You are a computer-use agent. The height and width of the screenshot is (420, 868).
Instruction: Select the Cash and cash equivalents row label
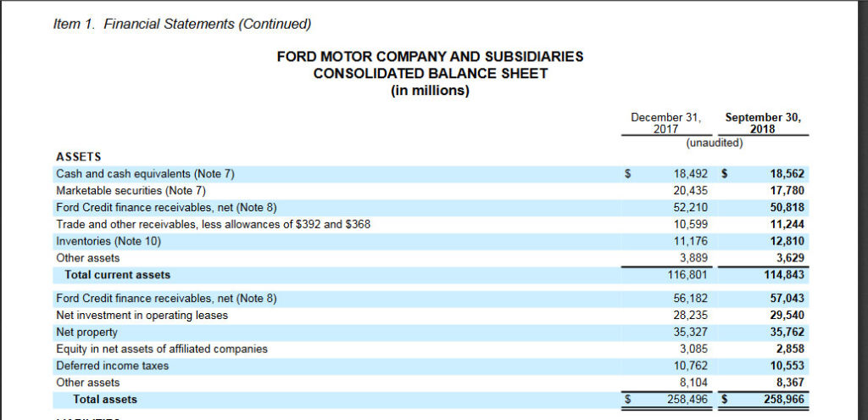coord(145,174)
